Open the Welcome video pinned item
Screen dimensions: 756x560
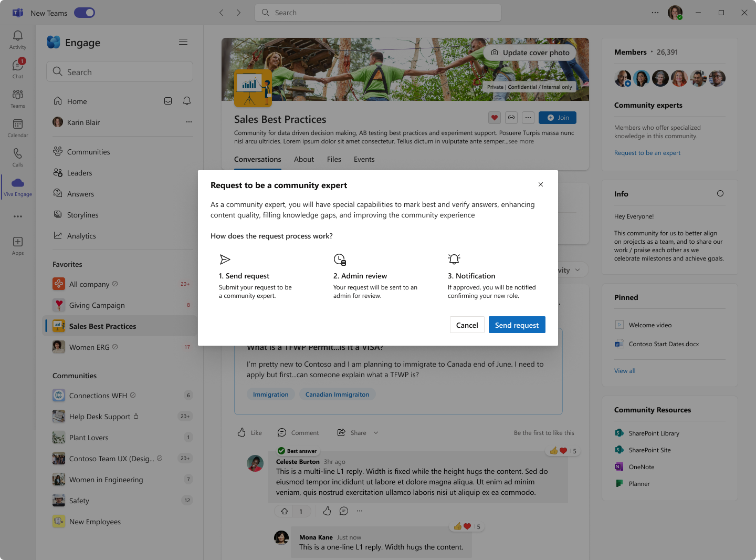643,325
